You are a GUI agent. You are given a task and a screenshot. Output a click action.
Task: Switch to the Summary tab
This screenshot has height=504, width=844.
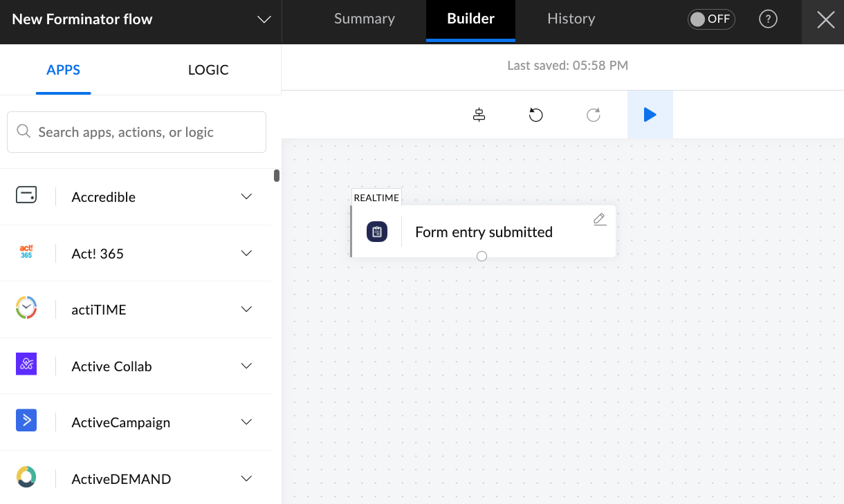point(365,19)
